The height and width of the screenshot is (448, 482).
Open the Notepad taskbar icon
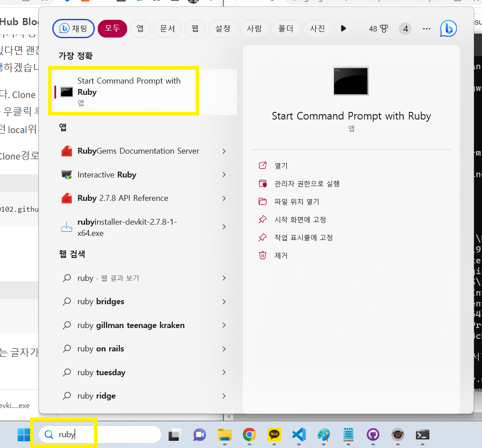pos(348,435)
